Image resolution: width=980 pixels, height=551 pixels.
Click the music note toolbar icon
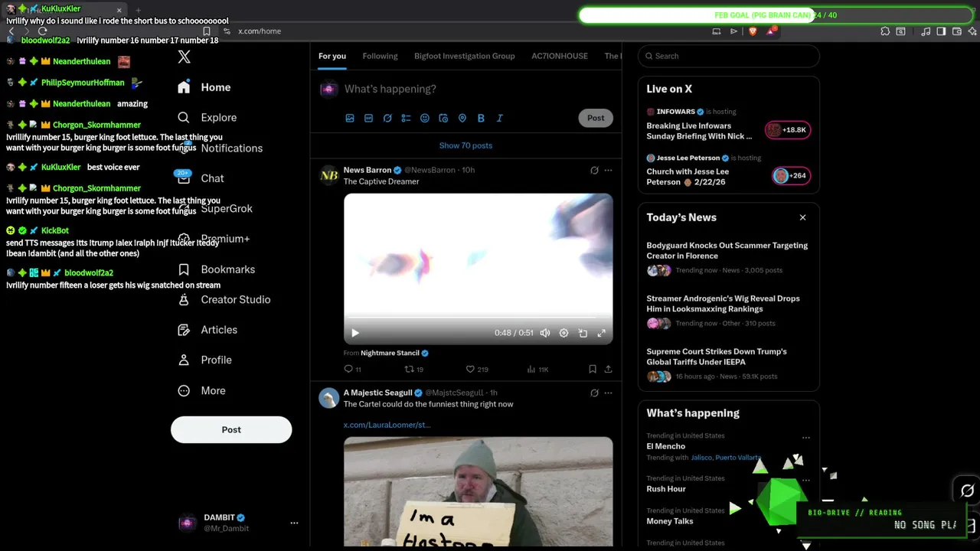click(926, 31)
